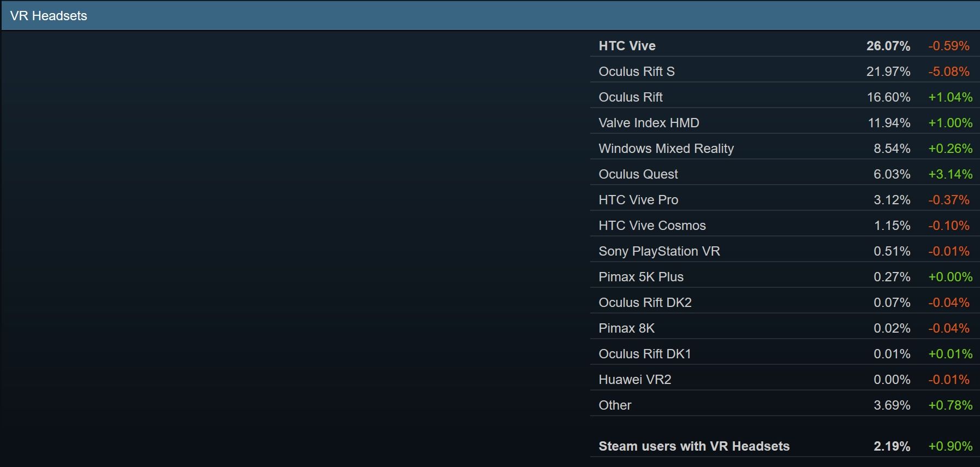Click the Oculus Quest label
This screenshot has height=467, width=980.
638,174
